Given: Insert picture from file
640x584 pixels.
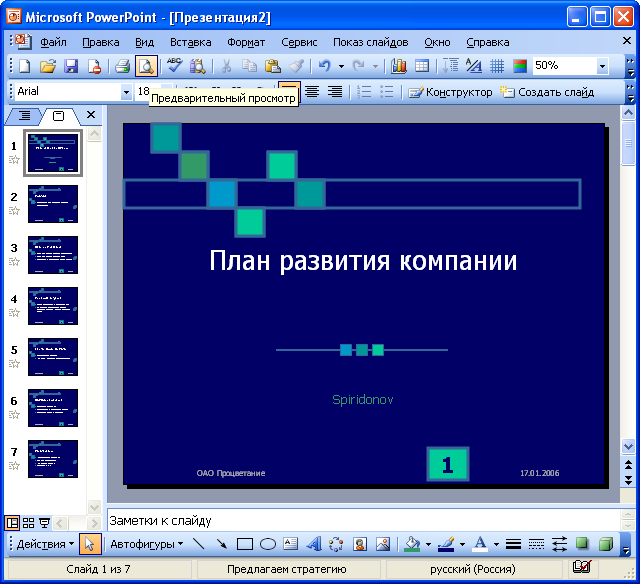Looking at the screenshot, I should coord(383,544).
